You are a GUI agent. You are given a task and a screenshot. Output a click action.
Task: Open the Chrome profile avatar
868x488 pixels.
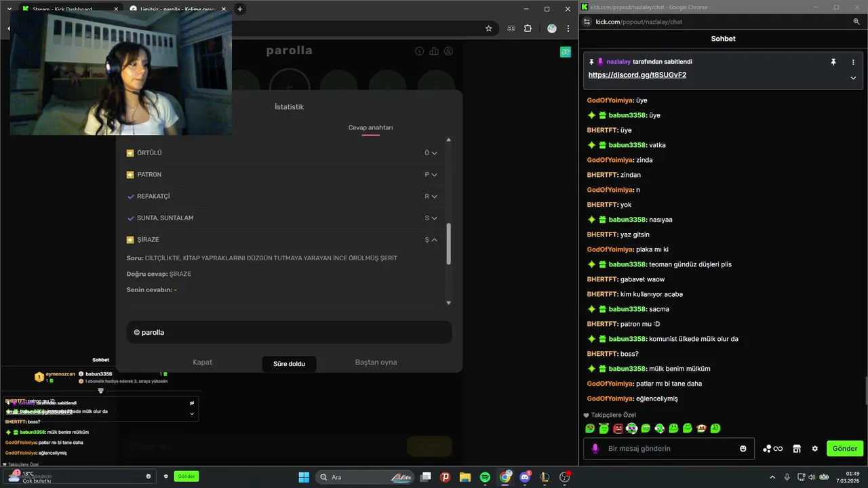(551, 28)
